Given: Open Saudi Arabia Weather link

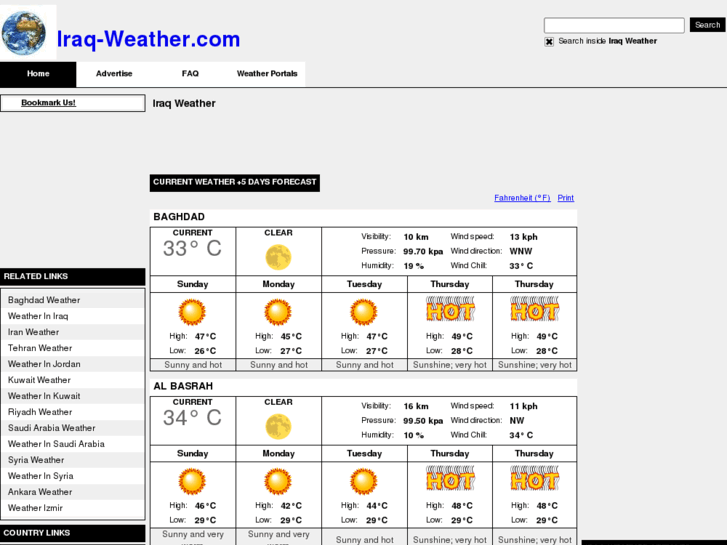Looking at the screenshot, I should 51,428.
